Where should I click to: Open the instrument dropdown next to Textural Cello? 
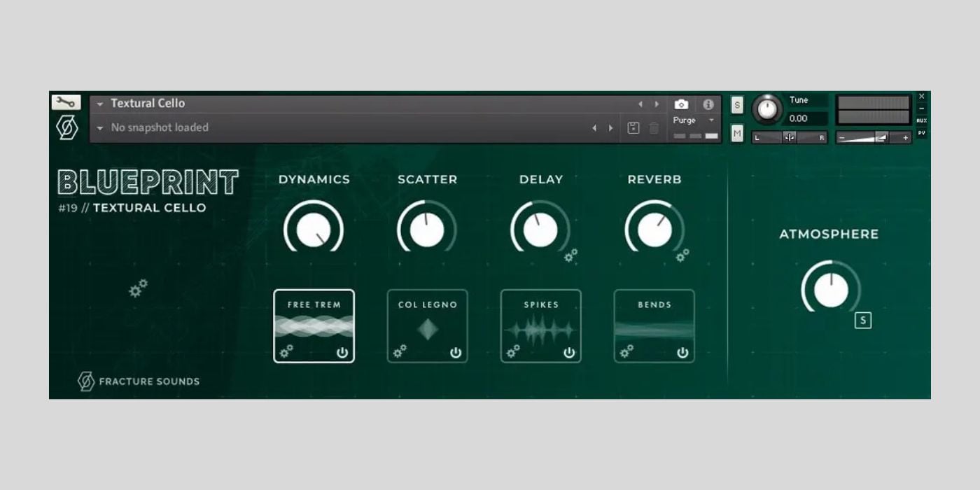pyautogui.click(x=100, y=104)
